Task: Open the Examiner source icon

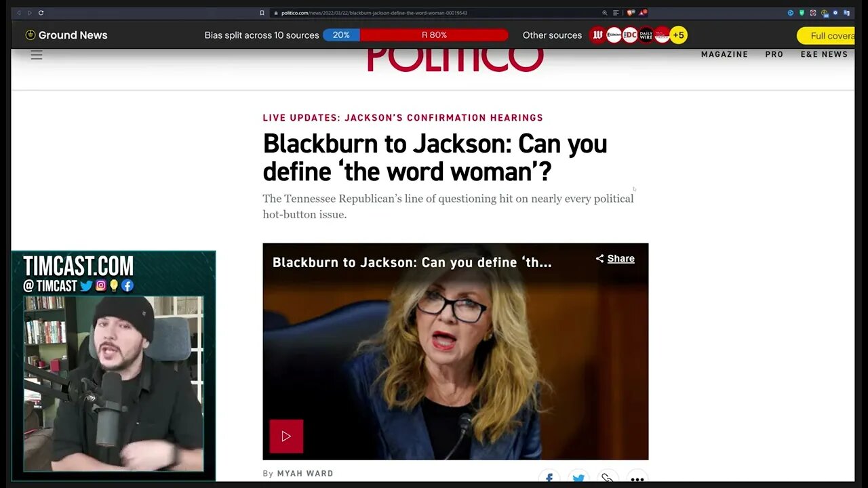Action: coord(614,35)
